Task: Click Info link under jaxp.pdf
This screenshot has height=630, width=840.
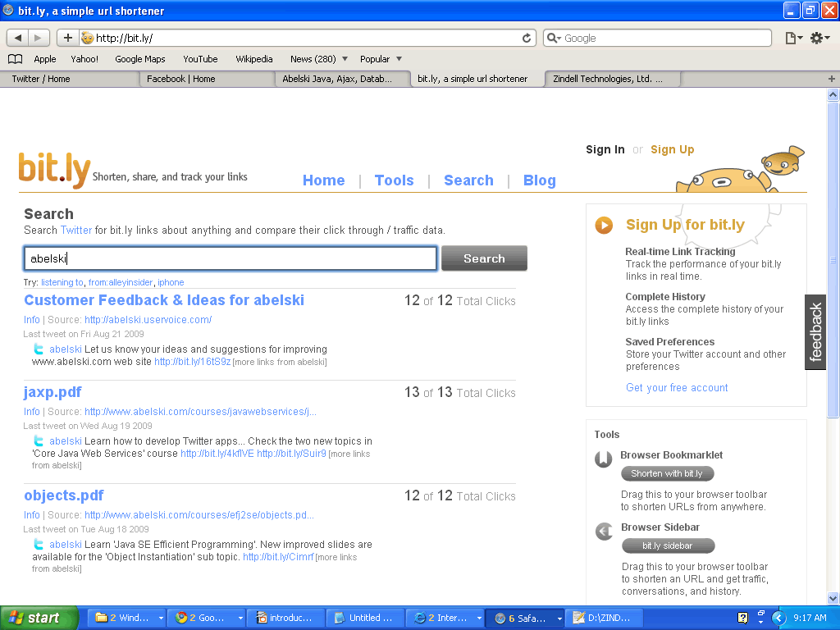Action: click(x=32, y=412)
